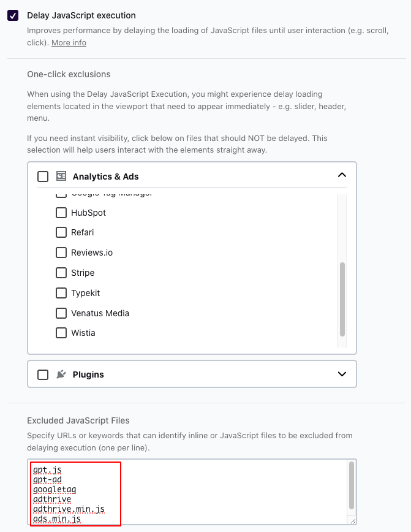This screenshot has height=532, width=411.
Task: Click the Analytics & Ads header label
Action: click(105, 177)
